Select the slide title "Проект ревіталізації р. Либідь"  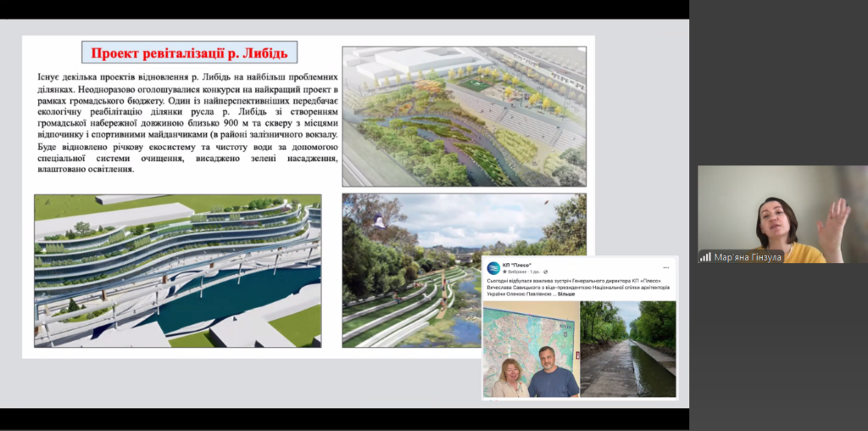tap(189, 53)
